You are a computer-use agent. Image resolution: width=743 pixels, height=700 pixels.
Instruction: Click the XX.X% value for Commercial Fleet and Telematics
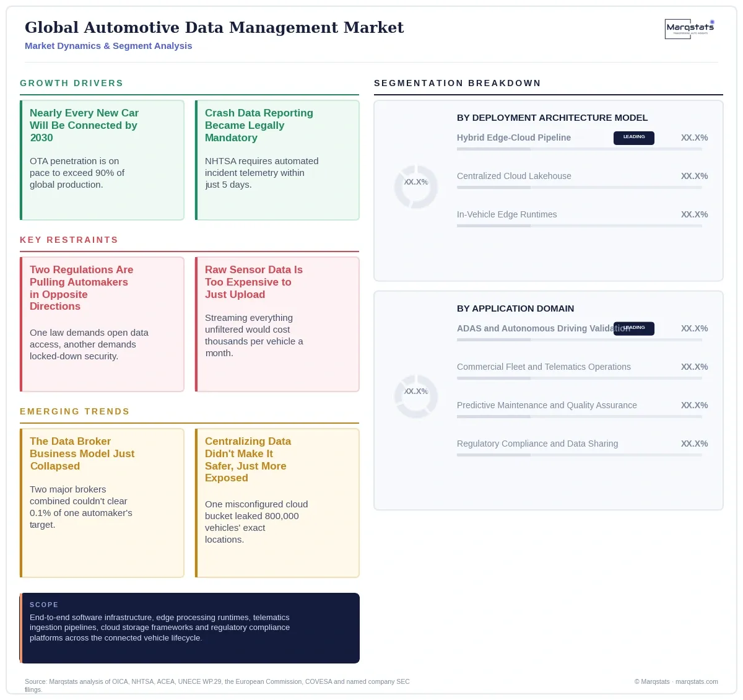[694, 367]
